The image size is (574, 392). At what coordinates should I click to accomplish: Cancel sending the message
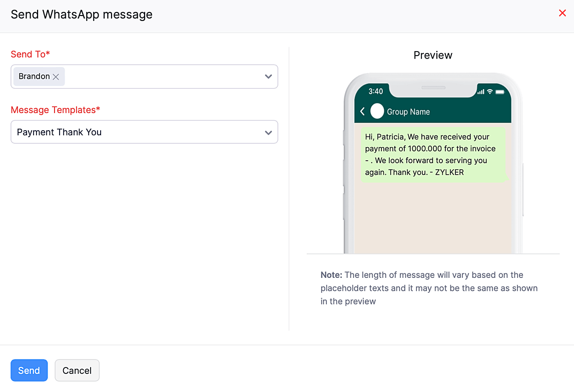click(77, 370)
